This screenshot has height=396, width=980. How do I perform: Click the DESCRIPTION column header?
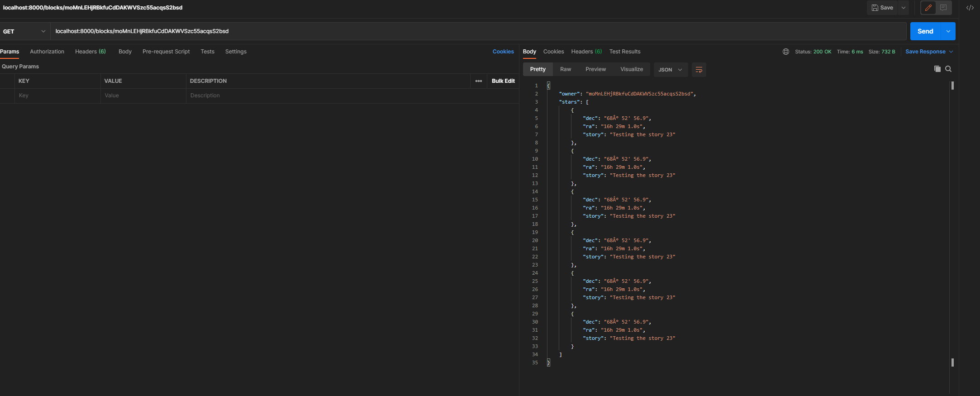[x=208, y=81]
